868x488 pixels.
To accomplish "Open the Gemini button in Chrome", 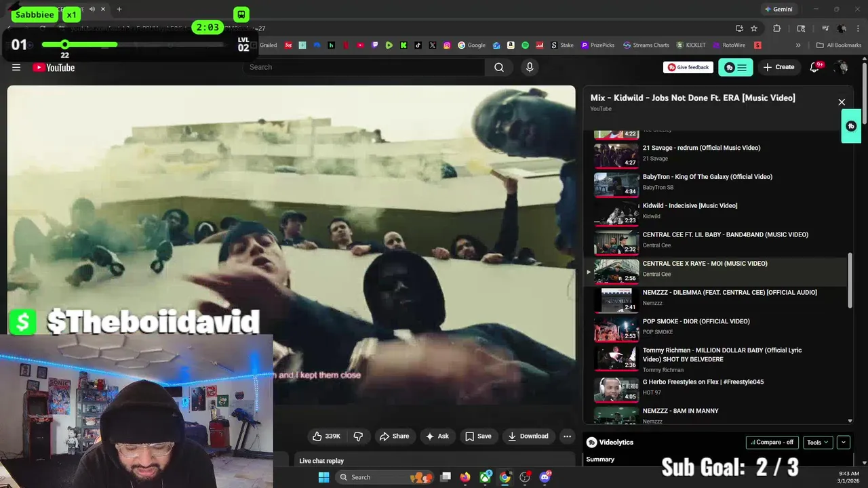I will coord(778,9).
